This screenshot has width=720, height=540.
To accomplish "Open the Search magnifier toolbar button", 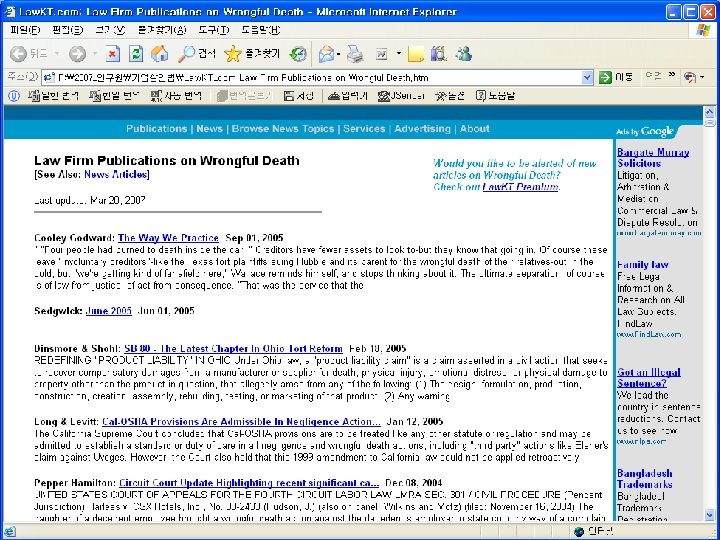I will click(197, 54).
